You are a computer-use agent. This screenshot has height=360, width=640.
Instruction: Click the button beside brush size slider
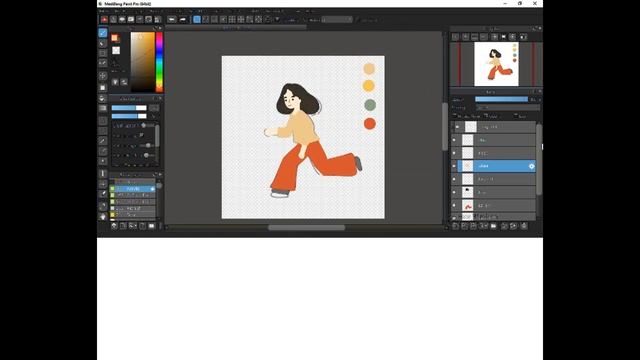pos(154,108)
